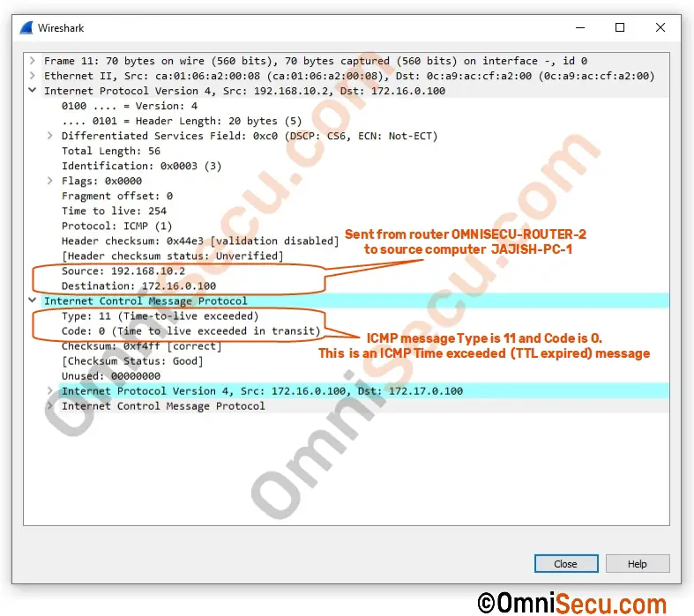
Task: Collapse the outer Internet Control Message Protocol section
Action: click(32, 300)
